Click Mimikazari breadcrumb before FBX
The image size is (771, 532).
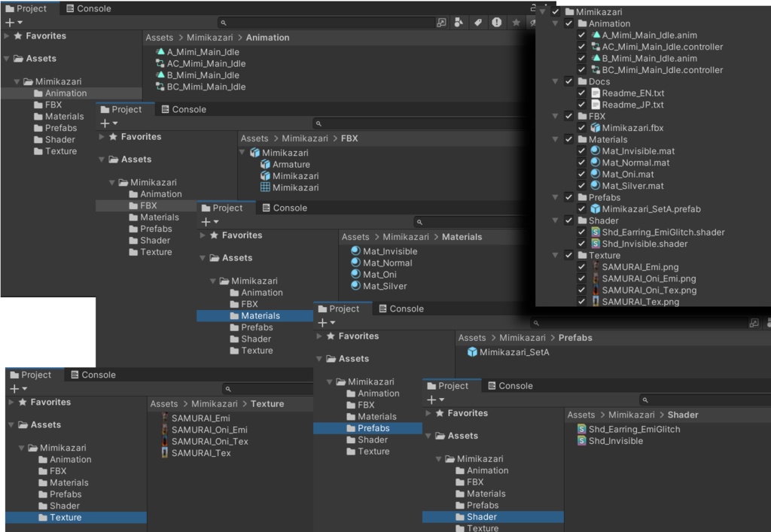305,138
